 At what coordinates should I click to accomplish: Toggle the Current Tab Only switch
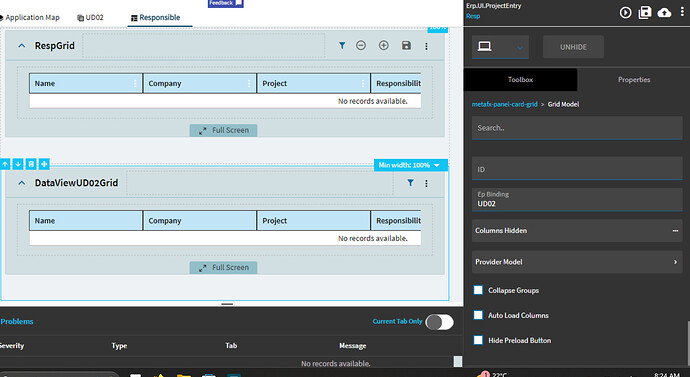point(440,322)
